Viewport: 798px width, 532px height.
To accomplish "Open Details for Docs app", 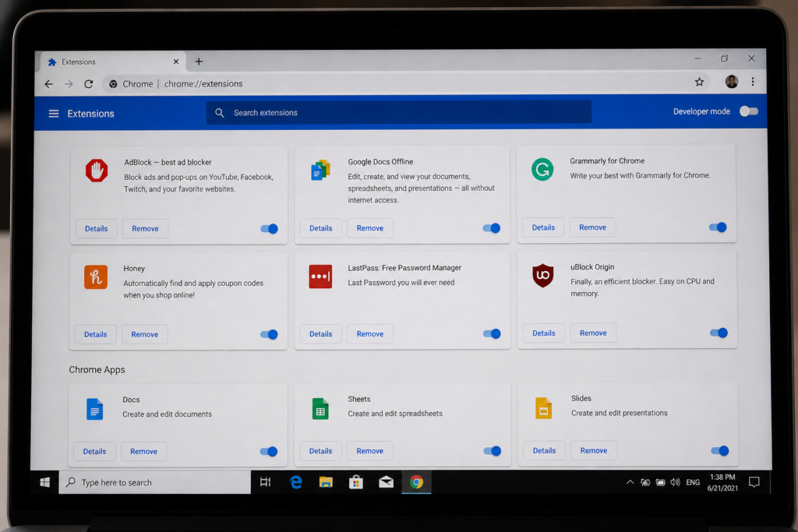I will [x=94, y=452].
